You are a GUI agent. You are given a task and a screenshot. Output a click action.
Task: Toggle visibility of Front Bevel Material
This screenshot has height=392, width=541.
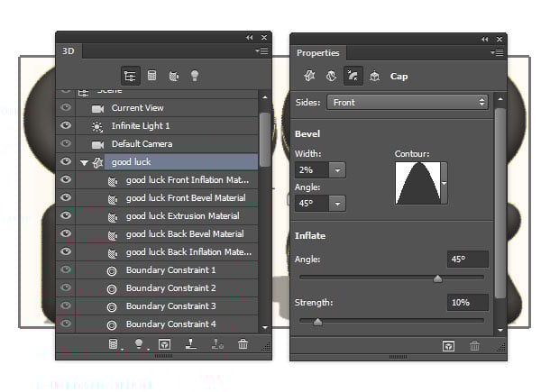pos(66,197)
